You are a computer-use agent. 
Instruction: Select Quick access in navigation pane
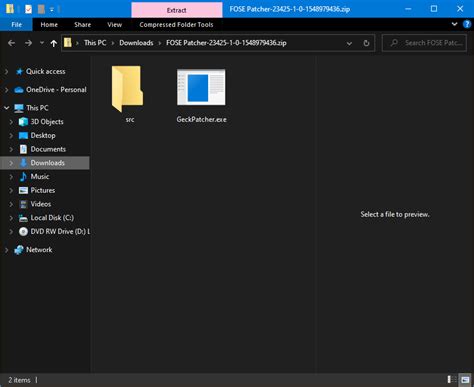point(46,71)
